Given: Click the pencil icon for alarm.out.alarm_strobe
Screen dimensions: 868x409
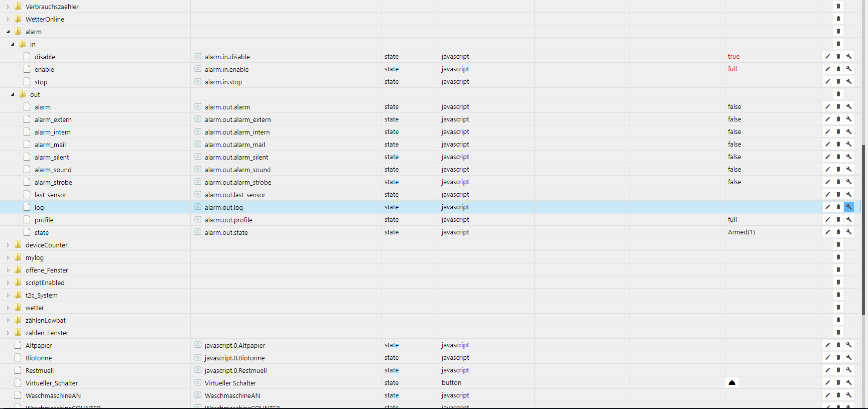Looking at the screenshot, I should [827, 182].
